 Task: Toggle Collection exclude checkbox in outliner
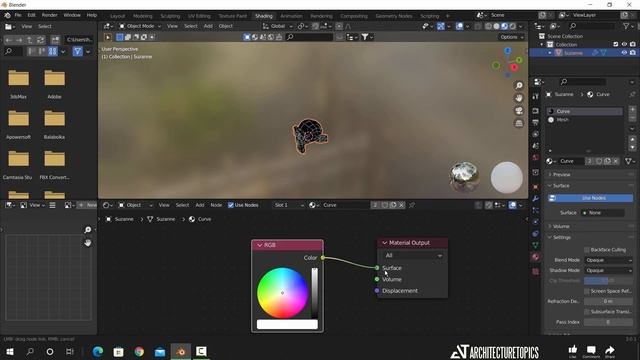[616, 44]
